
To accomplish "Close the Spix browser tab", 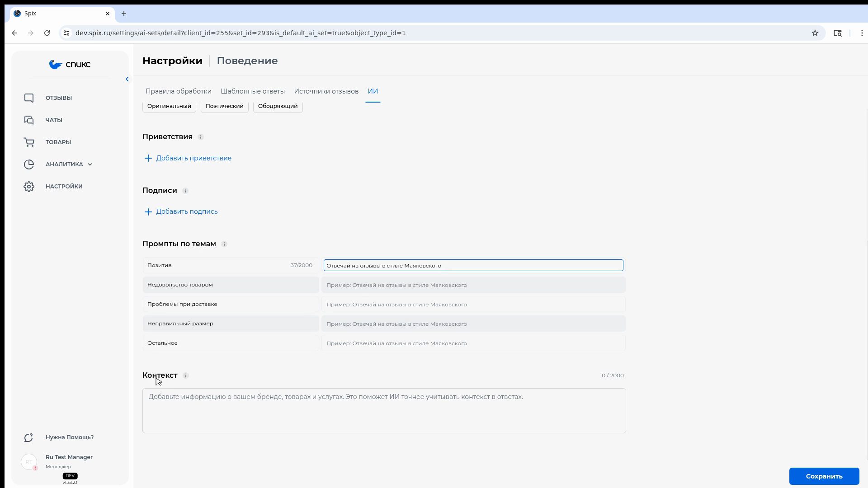I will [108, 14].
